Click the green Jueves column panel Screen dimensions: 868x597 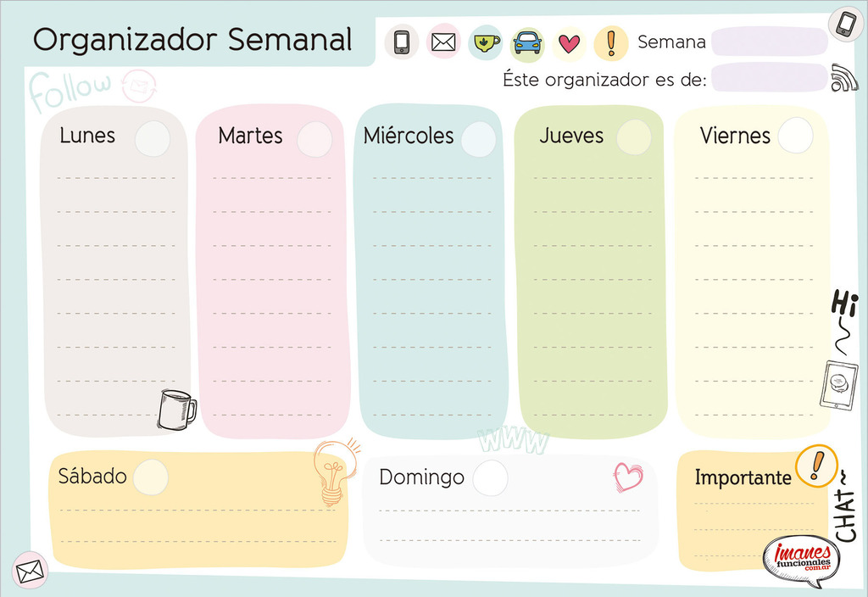coord(591,271)
